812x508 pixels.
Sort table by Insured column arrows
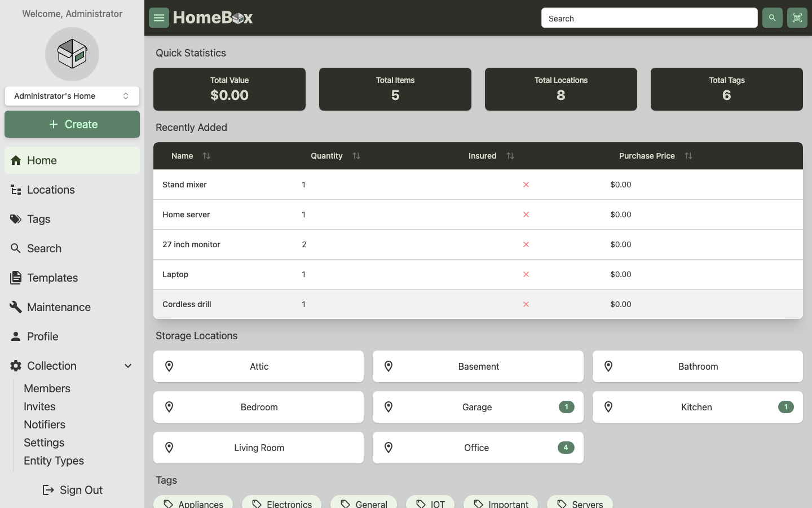coord(510,156)
